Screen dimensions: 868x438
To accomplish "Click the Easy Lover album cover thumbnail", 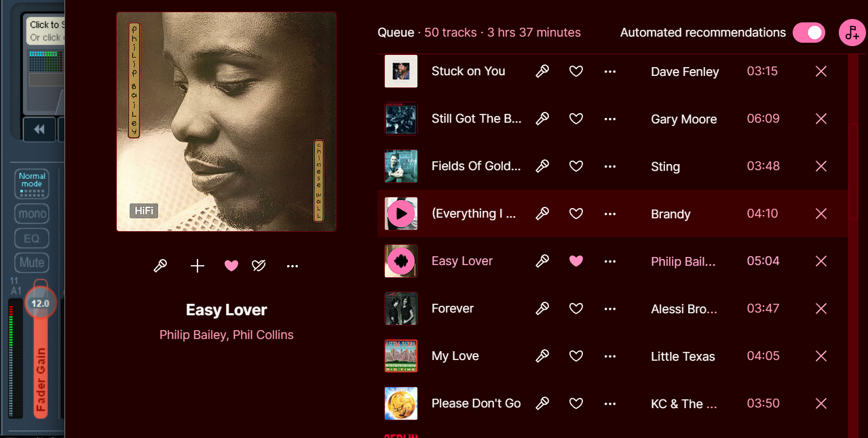I will [x=401, y=261].
